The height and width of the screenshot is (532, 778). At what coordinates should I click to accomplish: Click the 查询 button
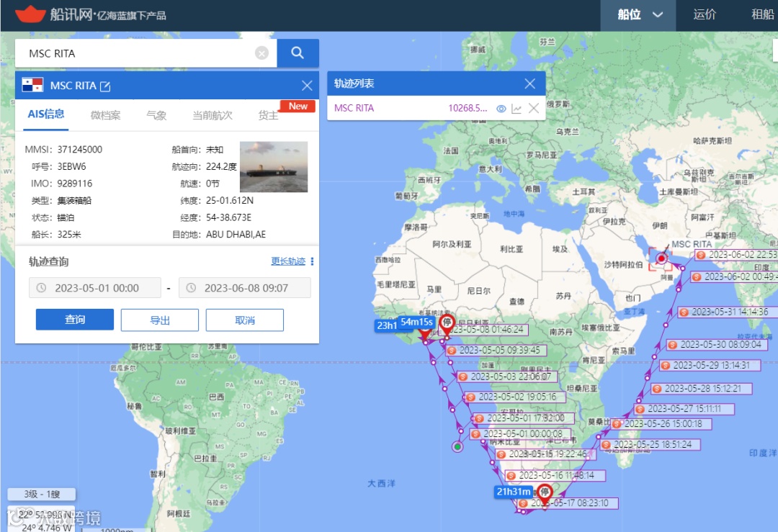[75, 320]
